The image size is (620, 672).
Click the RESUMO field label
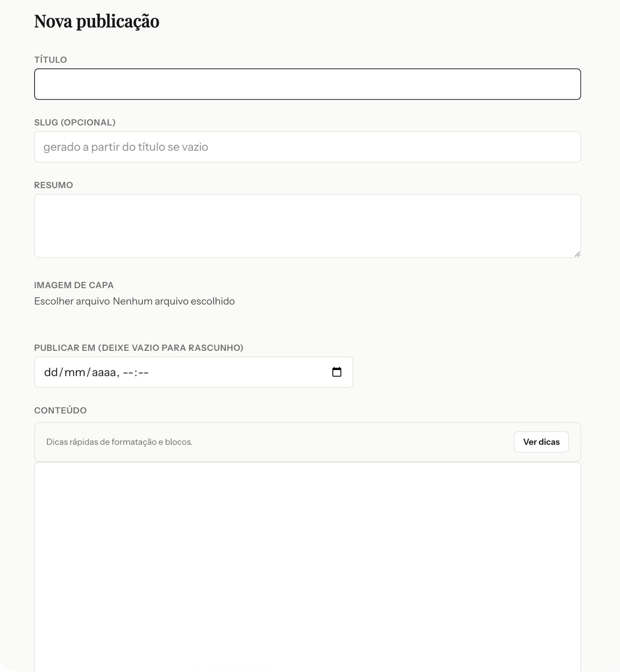pos(54,185)
